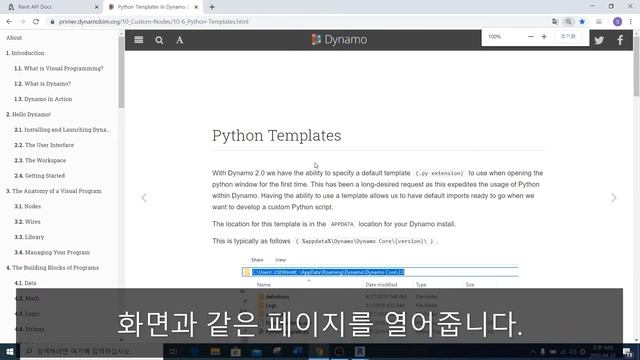
Task: Open 1.1 What is Visual Programming?
Action: [59, 68]
